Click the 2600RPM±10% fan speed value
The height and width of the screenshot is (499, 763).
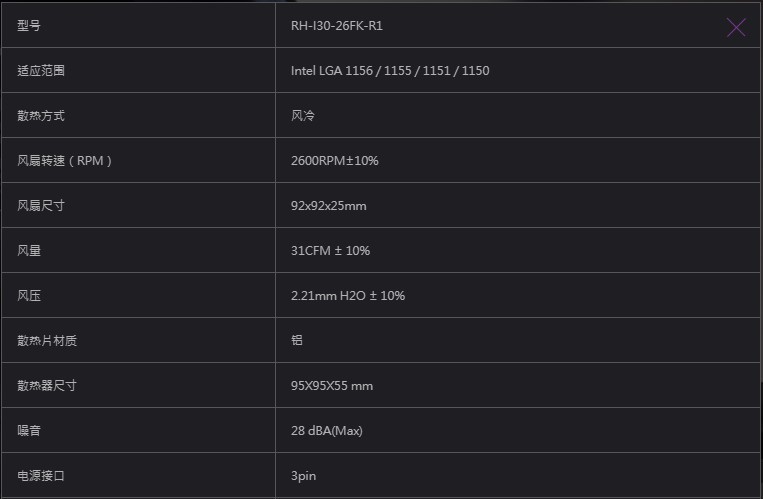335,161
